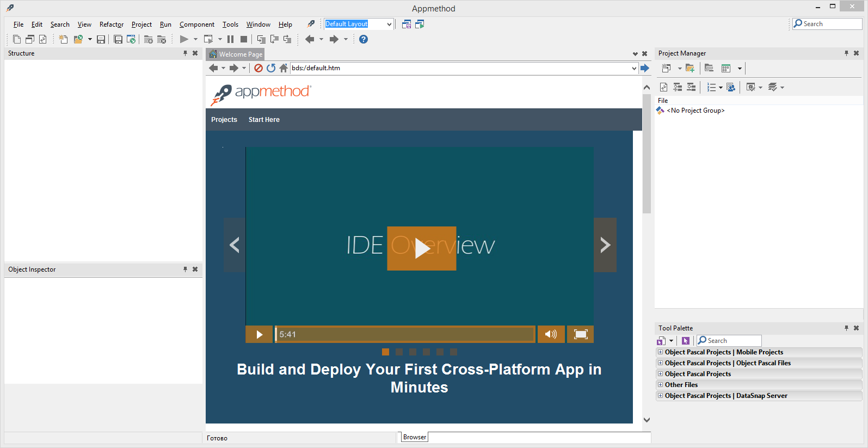Click the Collapse all tree icon in Project Manager

(x=691, y=87)
